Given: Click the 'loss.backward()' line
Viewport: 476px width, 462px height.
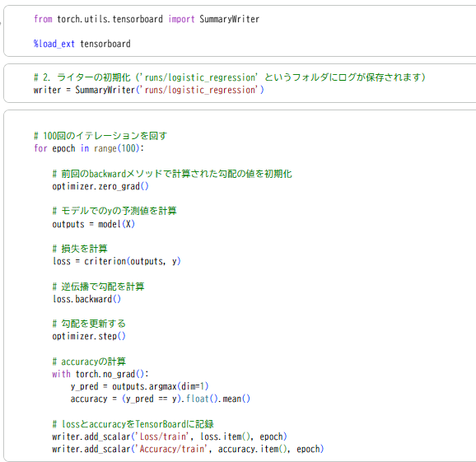Looking at the screenshot, I should coord(86,299).
